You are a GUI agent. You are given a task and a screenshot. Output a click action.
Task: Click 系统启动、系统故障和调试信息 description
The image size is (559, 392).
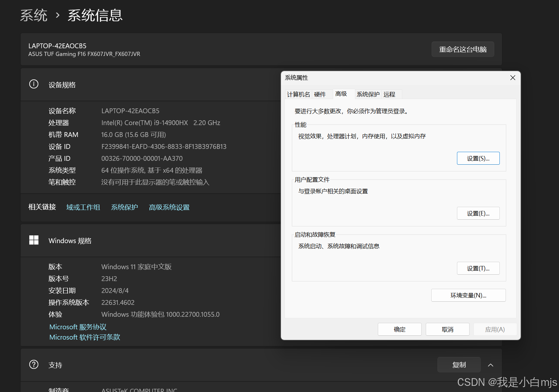(339, 246)
